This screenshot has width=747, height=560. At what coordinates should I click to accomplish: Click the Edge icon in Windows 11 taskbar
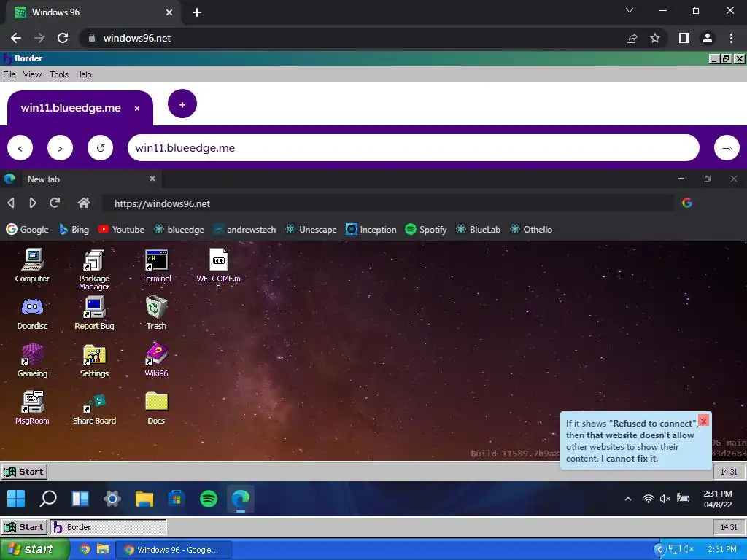[241, 499]
